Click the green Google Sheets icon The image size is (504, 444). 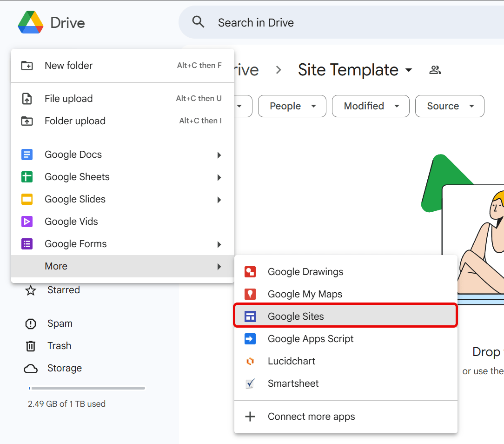coord(27,177)
